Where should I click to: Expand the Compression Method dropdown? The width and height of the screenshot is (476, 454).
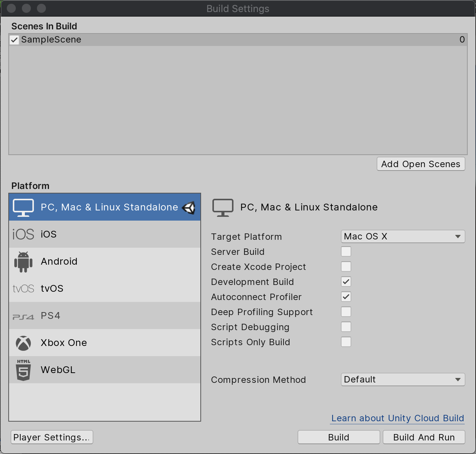click(x=403, y=379)
